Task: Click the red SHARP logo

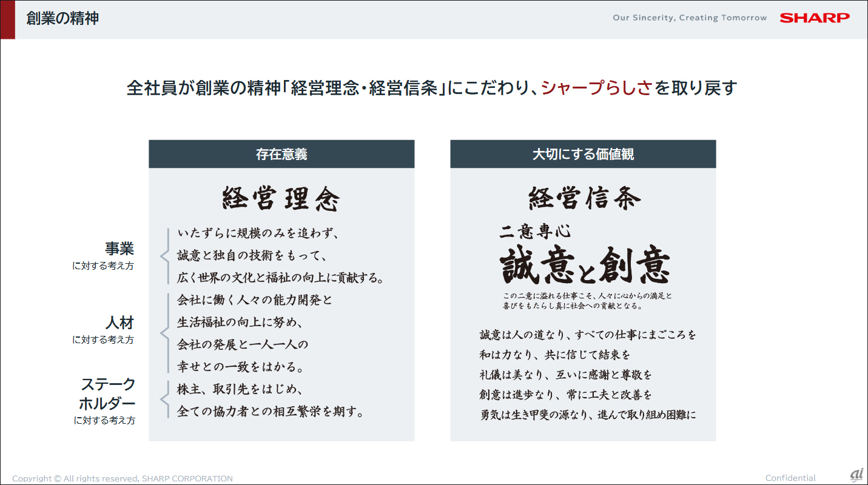Action: 815,18
